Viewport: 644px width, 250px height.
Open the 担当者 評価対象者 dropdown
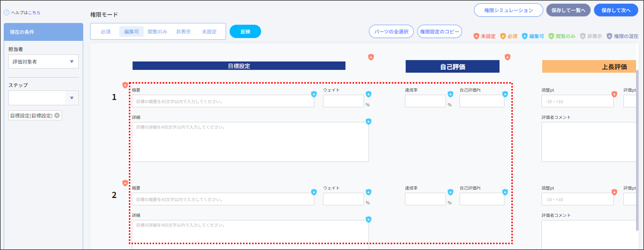pos(43,62)
